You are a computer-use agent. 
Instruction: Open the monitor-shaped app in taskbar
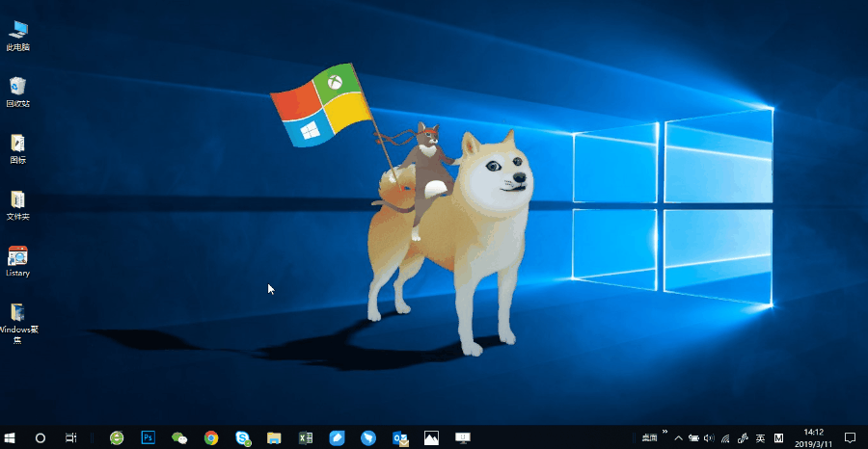(463, 438)
